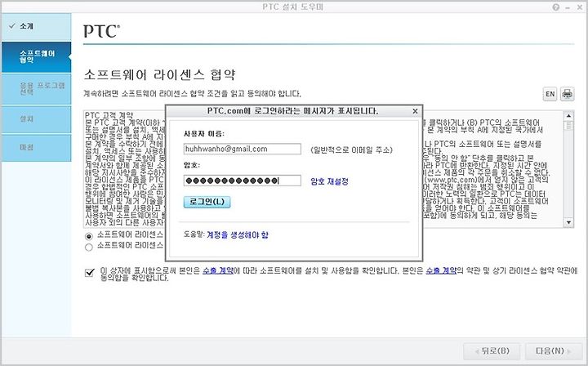Click the 로그인(L) button

(207, 202)
